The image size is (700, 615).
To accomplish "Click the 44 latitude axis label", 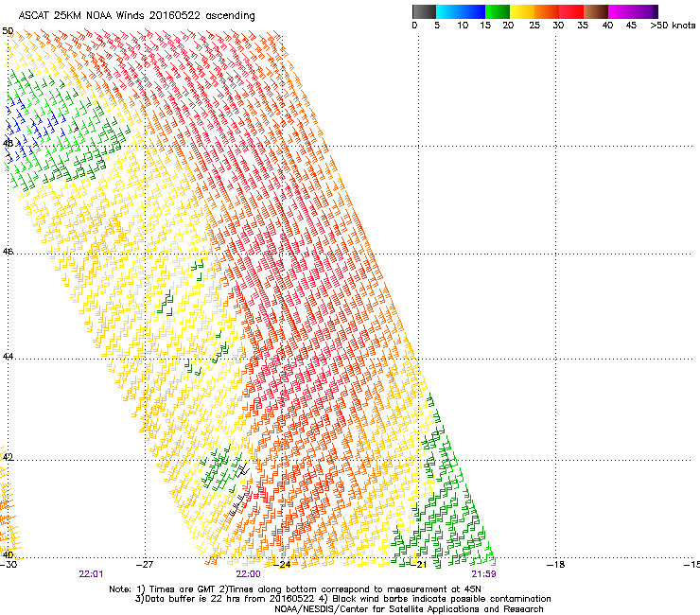I will (x=8, y=357).
